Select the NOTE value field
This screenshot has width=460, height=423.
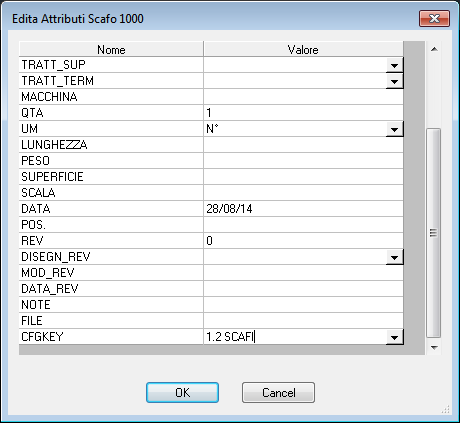tap(303, 305)
